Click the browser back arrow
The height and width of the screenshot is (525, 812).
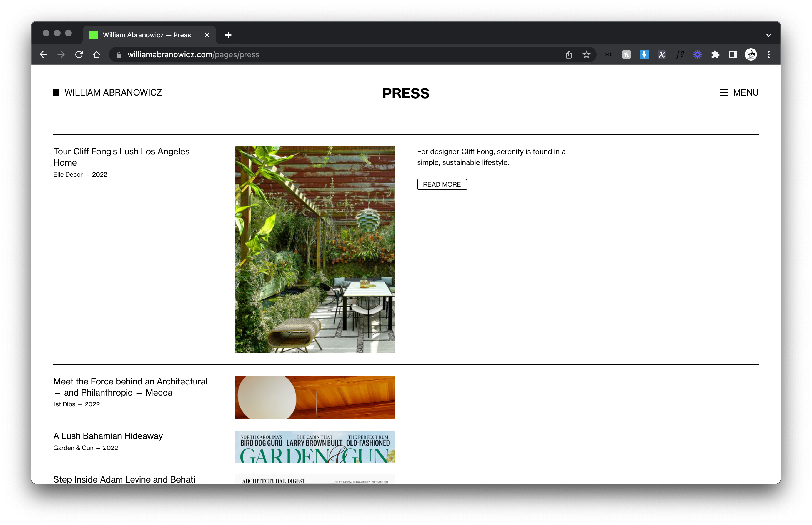43,54
